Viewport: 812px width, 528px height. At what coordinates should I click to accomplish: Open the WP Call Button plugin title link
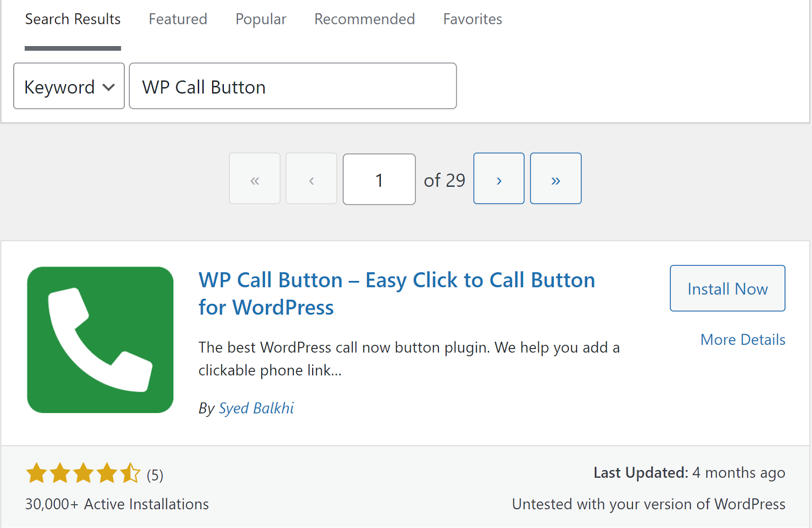(397, 293)
